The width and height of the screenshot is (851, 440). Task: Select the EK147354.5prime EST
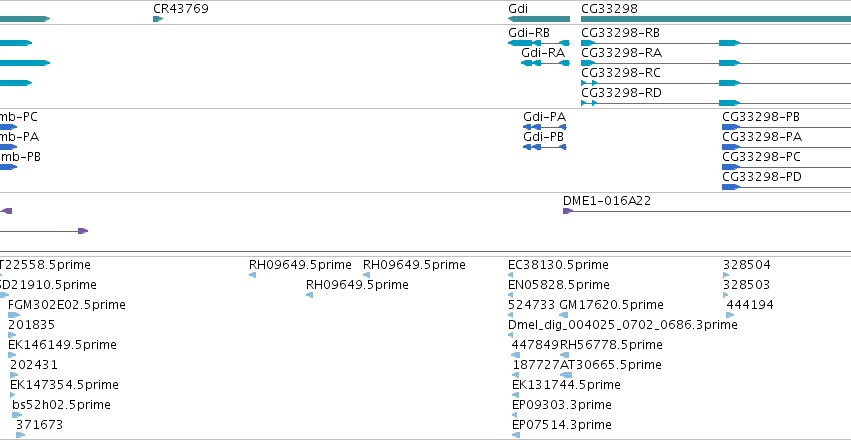coord(64,385)
